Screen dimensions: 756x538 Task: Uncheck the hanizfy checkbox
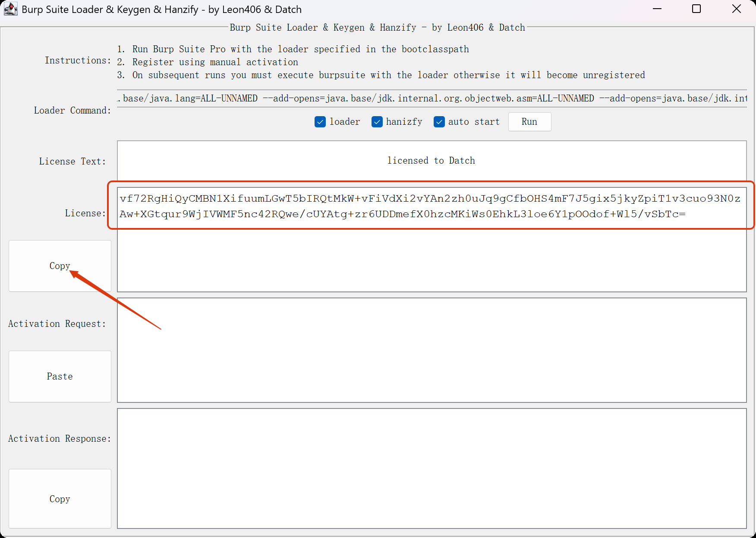[377, 122]
